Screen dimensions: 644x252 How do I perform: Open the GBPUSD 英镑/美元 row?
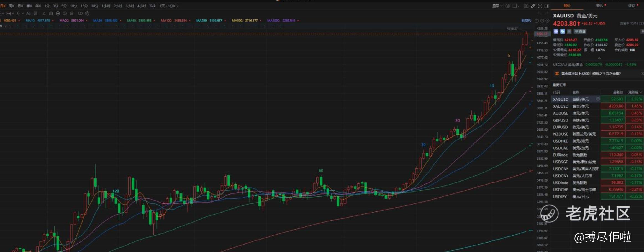coord(597,120)
